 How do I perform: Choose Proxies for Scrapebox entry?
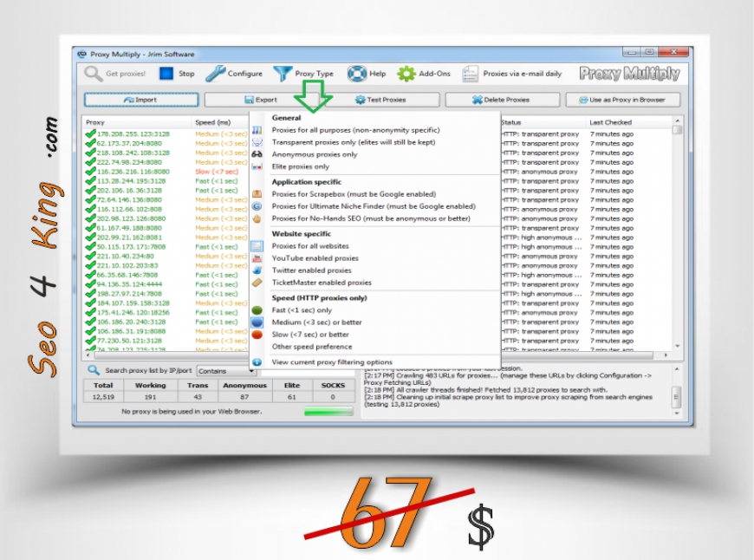tap(354, 194)
